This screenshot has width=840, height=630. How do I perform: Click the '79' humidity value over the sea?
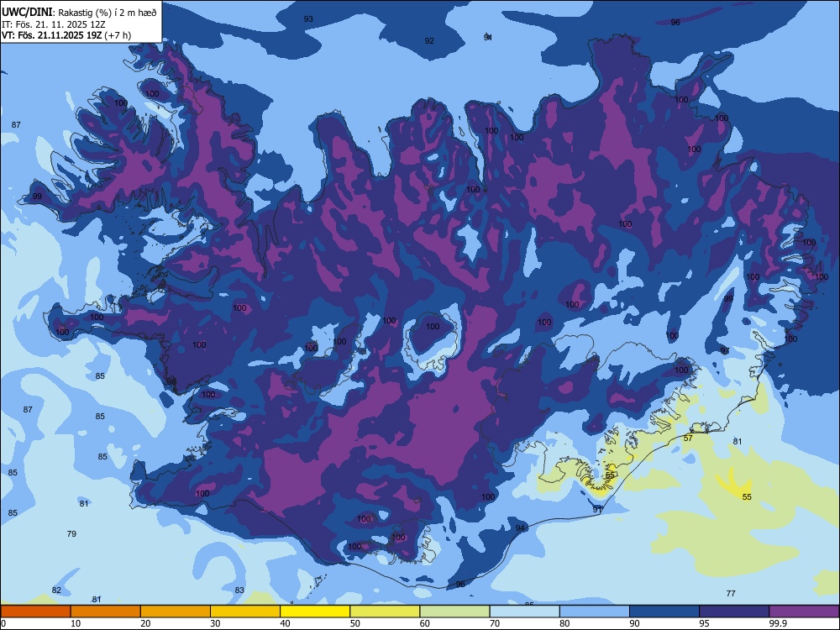pyautogui.click(x=71, y=533)
